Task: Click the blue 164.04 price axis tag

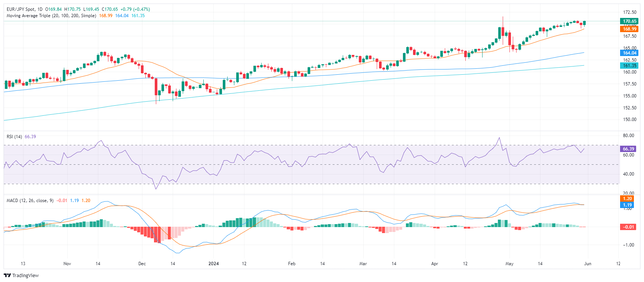Action: tap(629, 53)
